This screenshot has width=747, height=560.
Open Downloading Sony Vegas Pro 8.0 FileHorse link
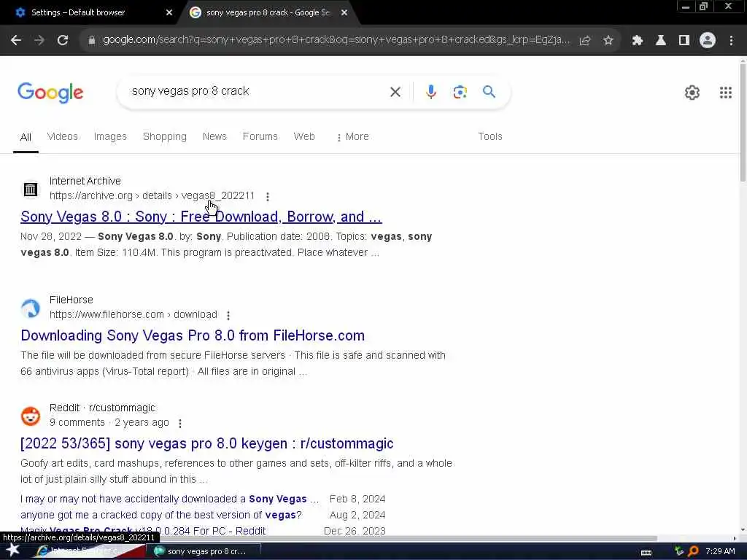[193, 335]
